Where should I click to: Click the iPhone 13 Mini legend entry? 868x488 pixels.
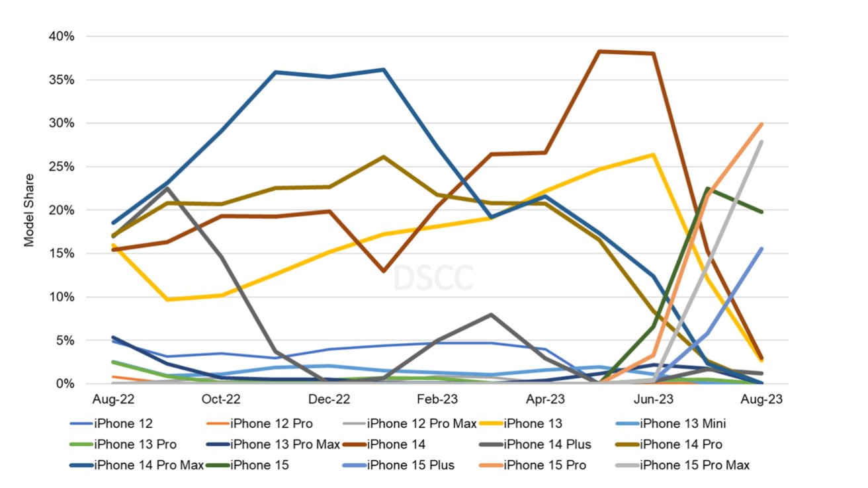pos(683,424)
